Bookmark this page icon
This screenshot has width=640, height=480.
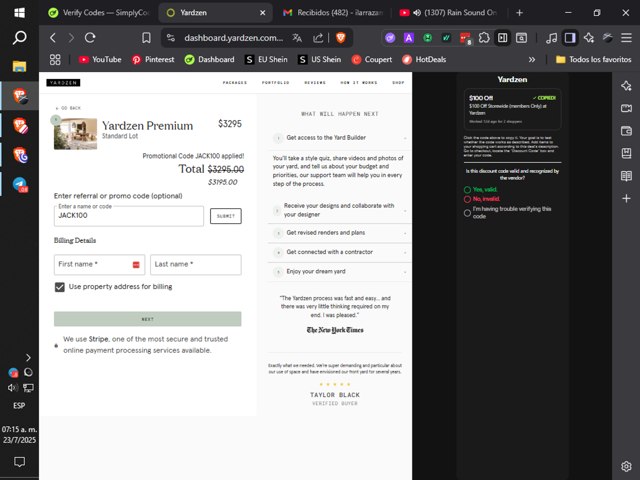click(x=146, y=38)
